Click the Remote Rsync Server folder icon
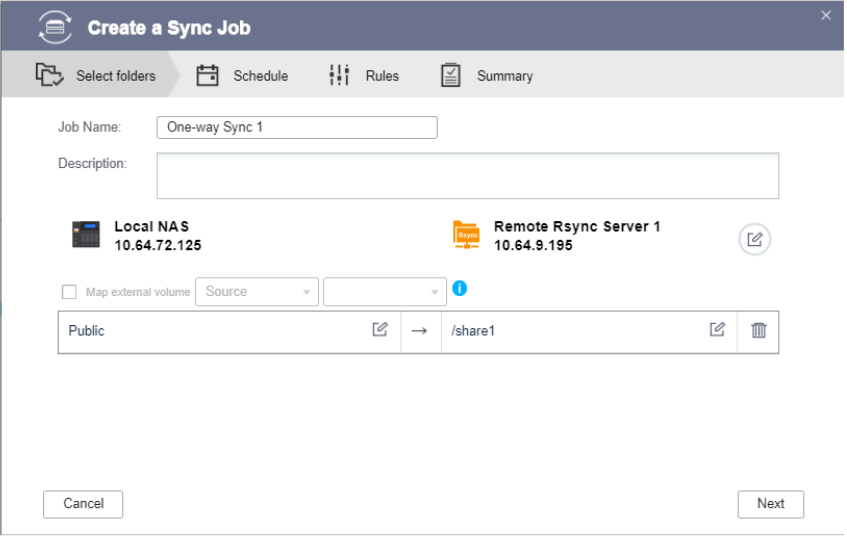This screenshot has width=847, height=537. point(466,235)
